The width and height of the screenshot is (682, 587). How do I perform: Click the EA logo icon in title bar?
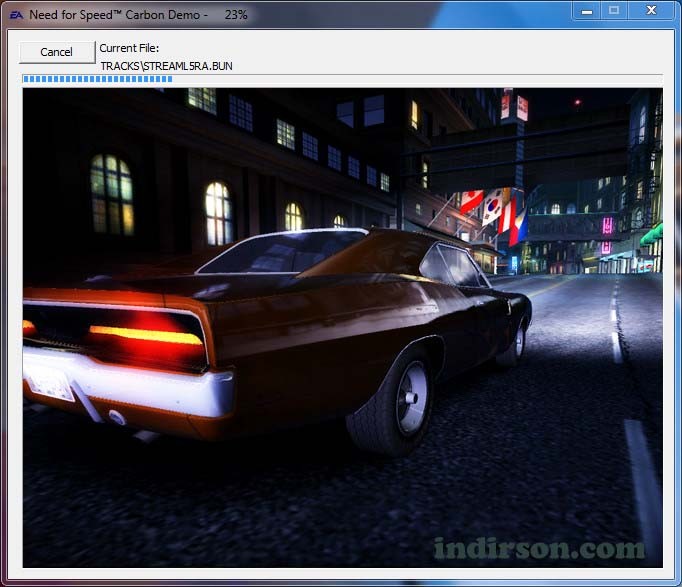coord(16,15)
